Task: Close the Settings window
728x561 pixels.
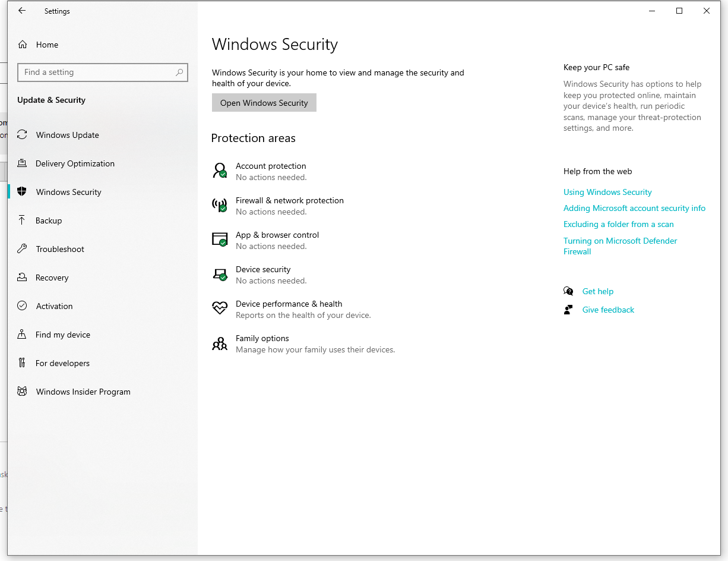Action: click(707, 11)
